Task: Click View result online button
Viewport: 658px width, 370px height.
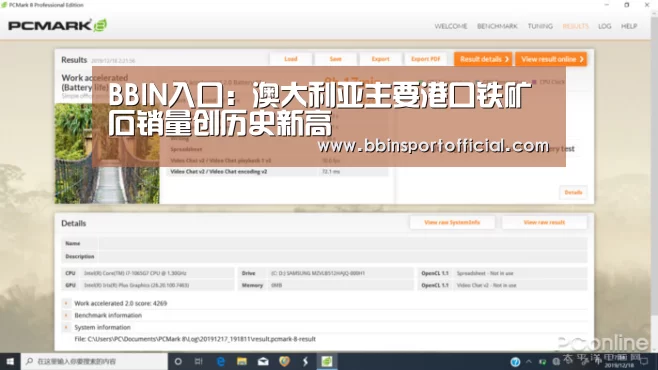Action: pyautogui.click(x=551, y=59)
